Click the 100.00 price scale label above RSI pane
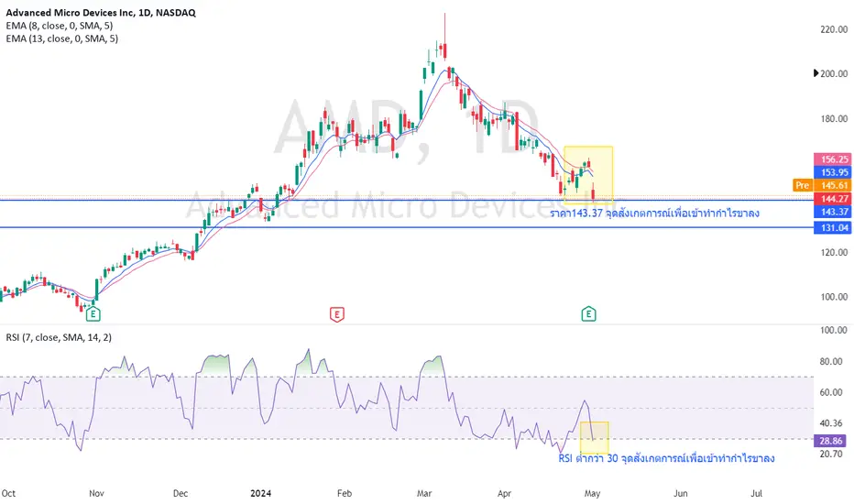Viewport: 854px width, 504px height. coord(834,297)
